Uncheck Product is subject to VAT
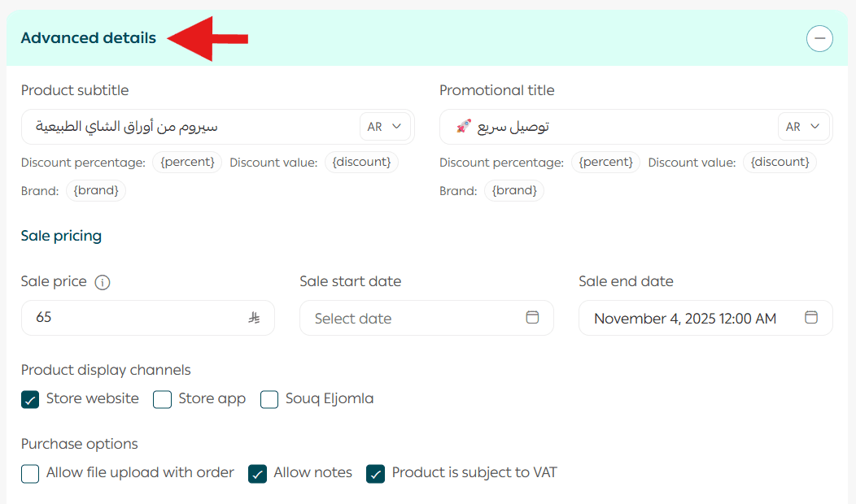This screenshot has height=504, width=856. (x=375, y=473)
